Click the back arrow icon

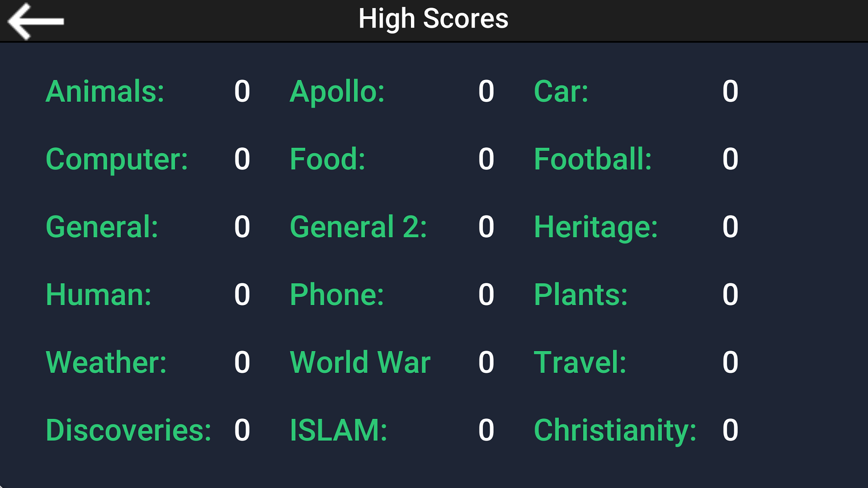pos(35,20)
